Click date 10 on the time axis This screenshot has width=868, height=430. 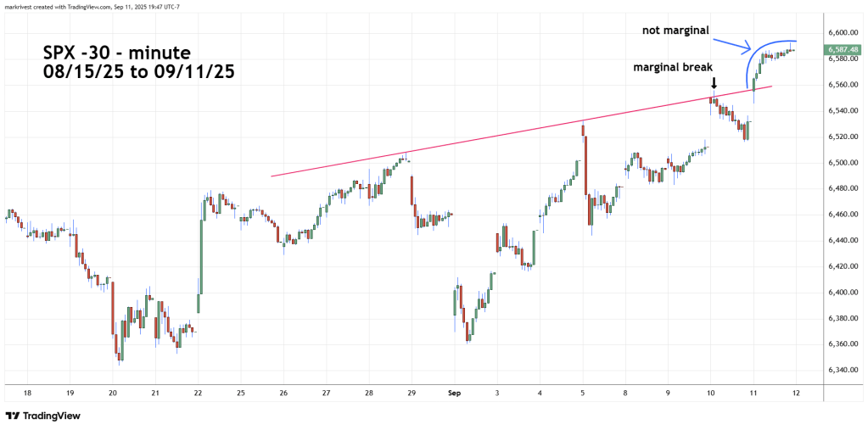(x=710, y=393)
